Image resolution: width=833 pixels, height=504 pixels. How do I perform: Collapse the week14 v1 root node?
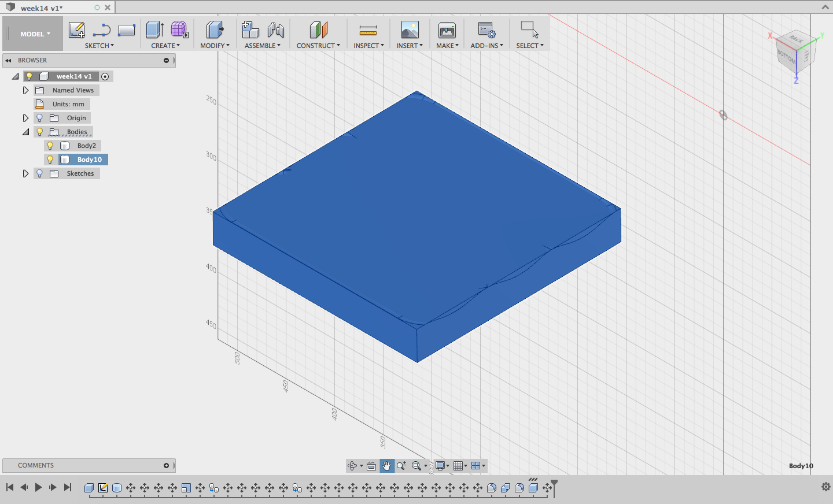(15, 76)
